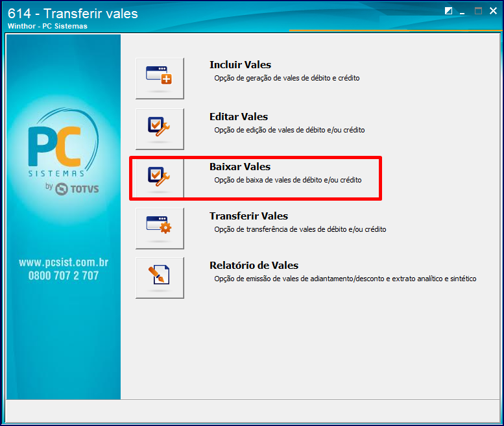Click the '614 - Transferir vales' window title
Screen dimensions: 504x426
coord(73,14)
